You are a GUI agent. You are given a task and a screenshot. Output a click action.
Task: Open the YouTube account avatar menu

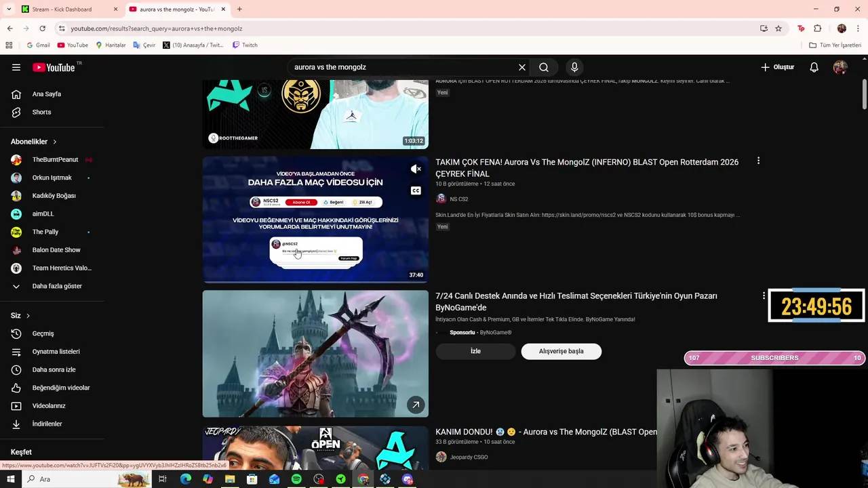point(840,67)
